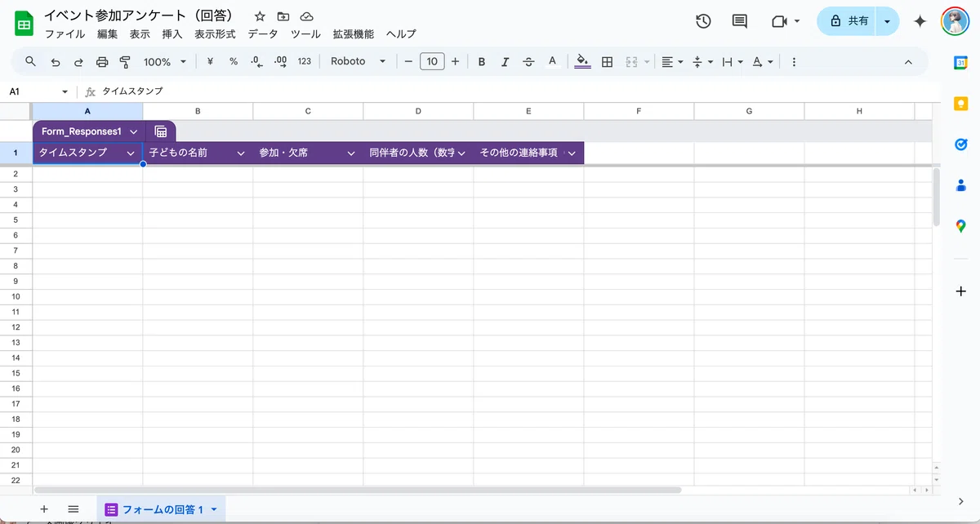The image size is (980, 524).
Task: Open the データ menu
Action: click(263, 34)
